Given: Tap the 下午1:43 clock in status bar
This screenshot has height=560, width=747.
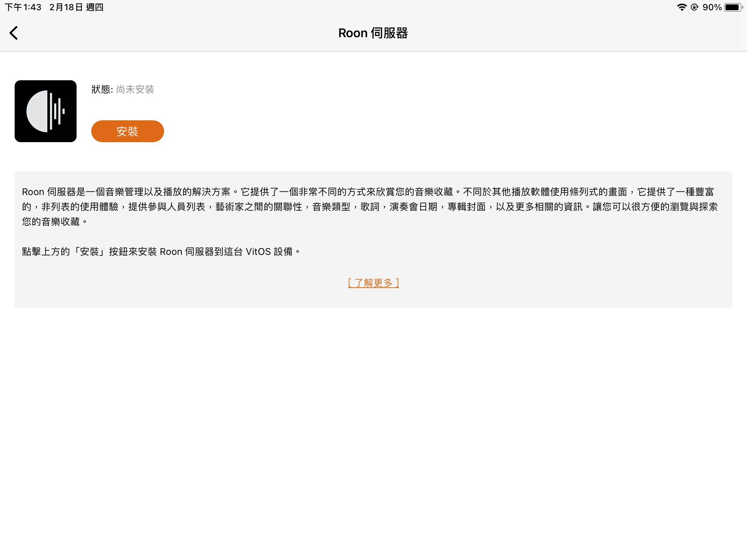Looking at the screenshot, I should [x=23, y=7].
